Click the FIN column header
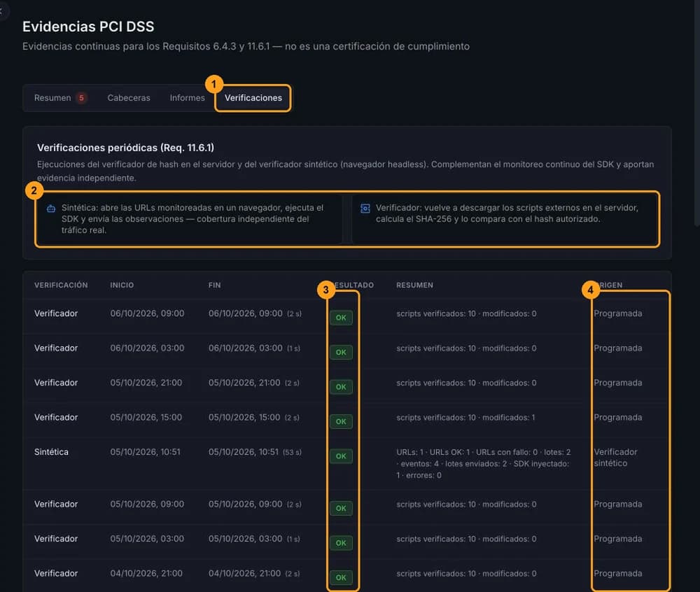The height and width of the screenshot is (592, 700). tap(214, 285)
